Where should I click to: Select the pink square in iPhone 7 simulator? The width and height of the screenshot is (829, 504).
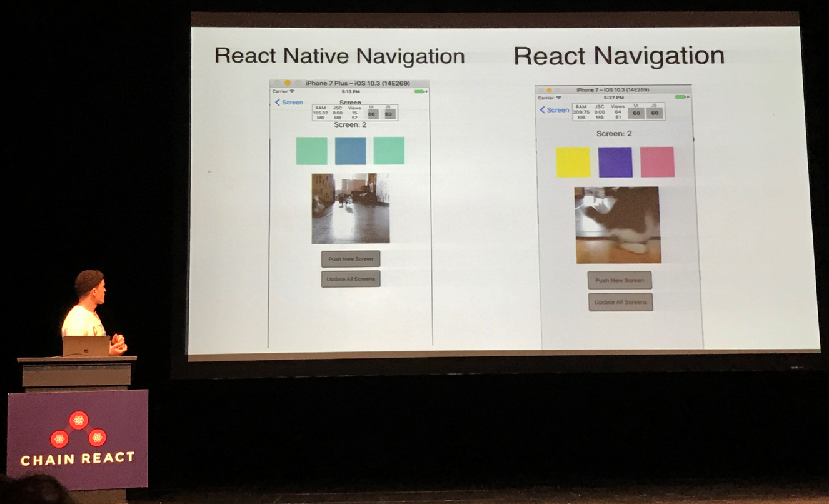click(657, 163)
